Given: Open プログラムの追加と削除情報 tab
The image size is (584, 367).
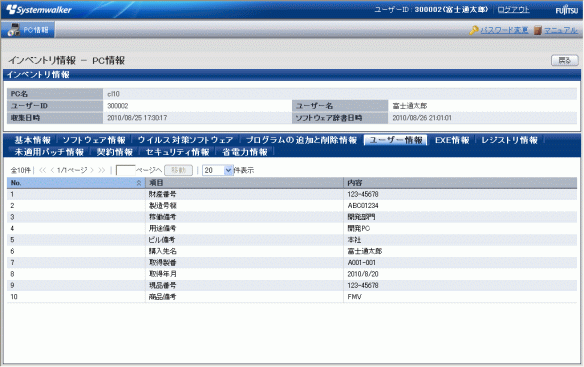Looking at the screenshot, I should click(301, 140).
